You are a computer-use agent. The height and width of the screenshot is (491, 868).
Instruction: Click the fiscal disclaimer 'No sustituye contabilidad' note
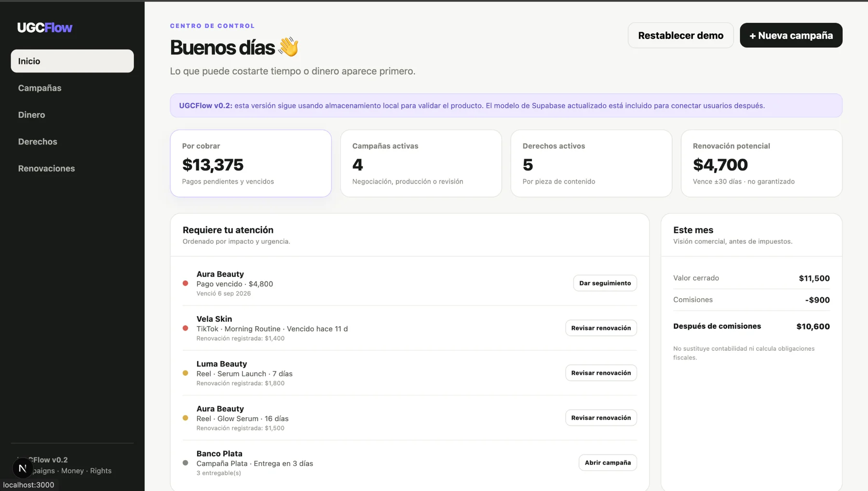(744, 353)
